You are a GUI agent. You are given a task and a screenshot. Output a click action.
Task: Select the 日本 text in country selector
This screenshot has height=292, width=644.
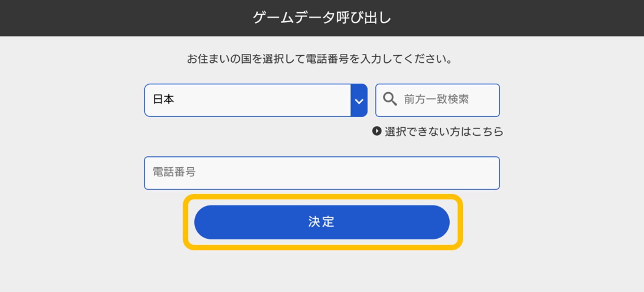click(x=163, y=99)
